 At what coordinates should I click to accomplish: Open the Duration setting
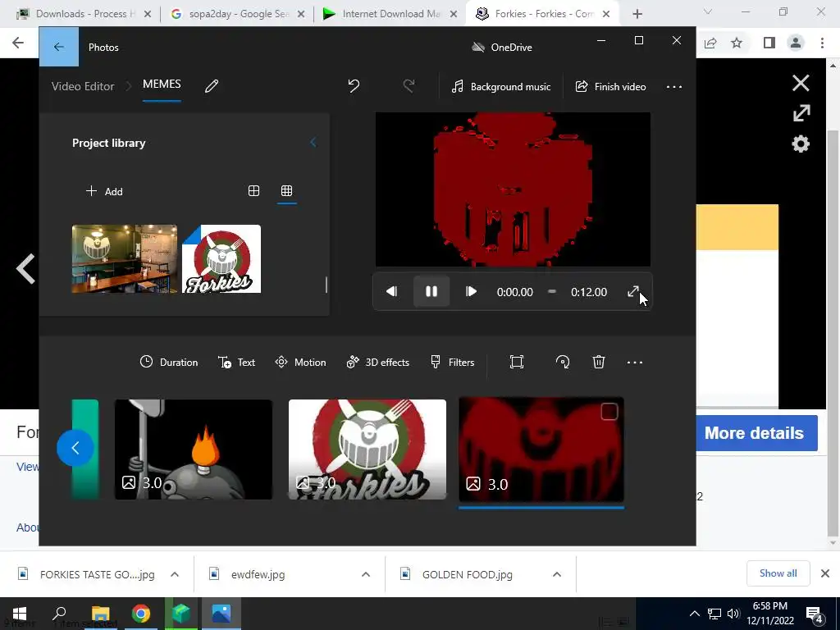(169, 362)
